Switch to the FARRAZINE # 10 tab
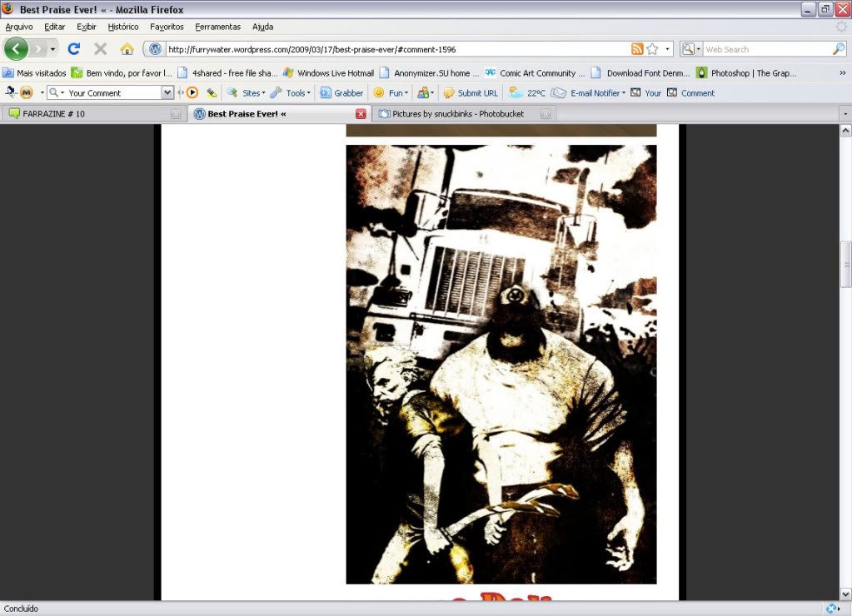This screenshot has height=616, width=852. [x=93, y=113]
